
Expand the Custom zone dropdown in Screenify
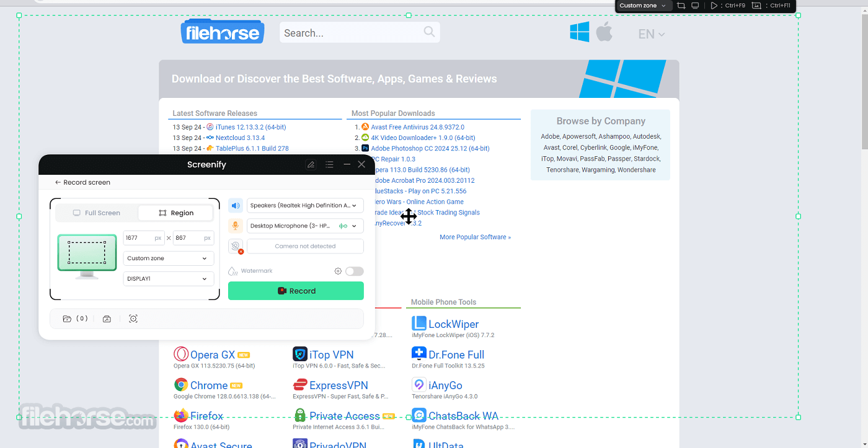pos(169,258)
